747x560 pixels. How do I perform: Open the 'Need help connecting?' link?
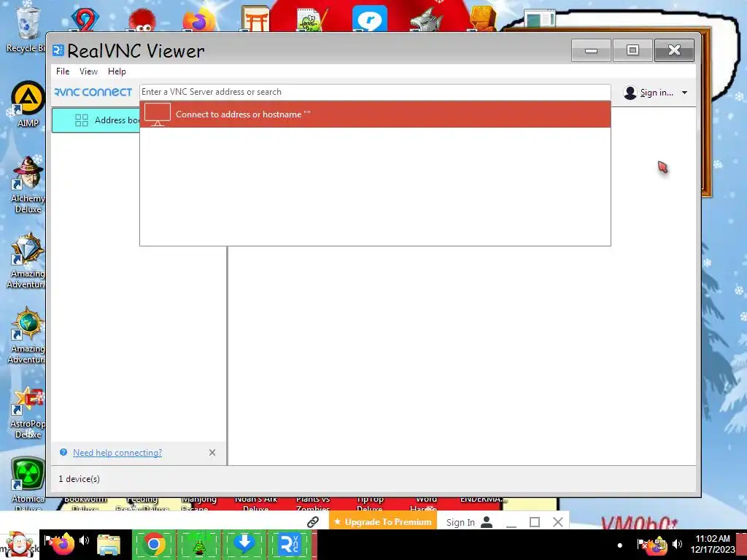tap(117, 452)
